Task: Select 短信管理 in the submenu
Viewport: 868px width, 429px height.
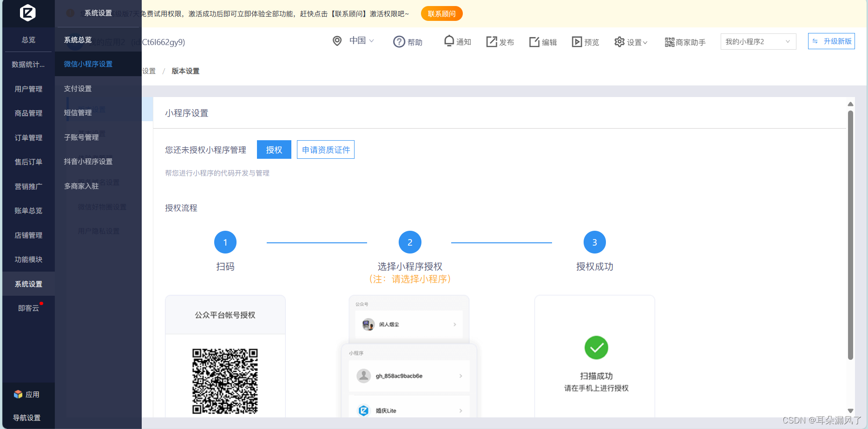Action: (98, 113)
